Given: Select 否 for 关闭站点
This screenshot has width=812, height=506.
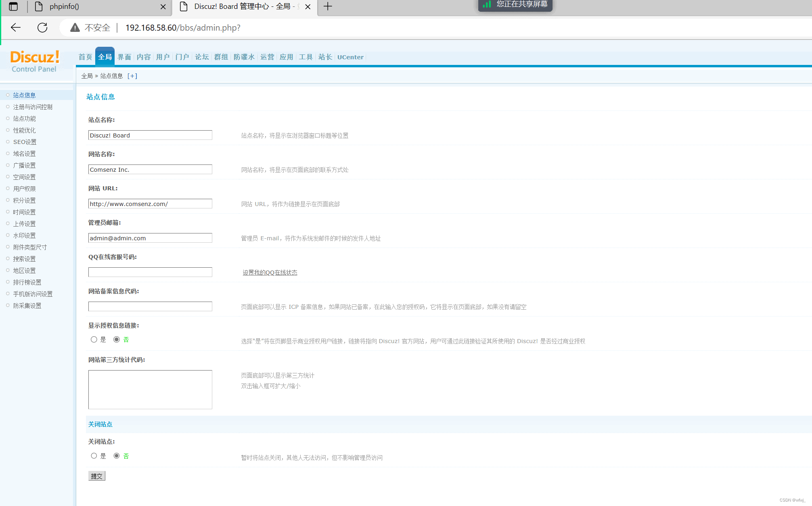Looking at the screenshot, I should [117, 456].
